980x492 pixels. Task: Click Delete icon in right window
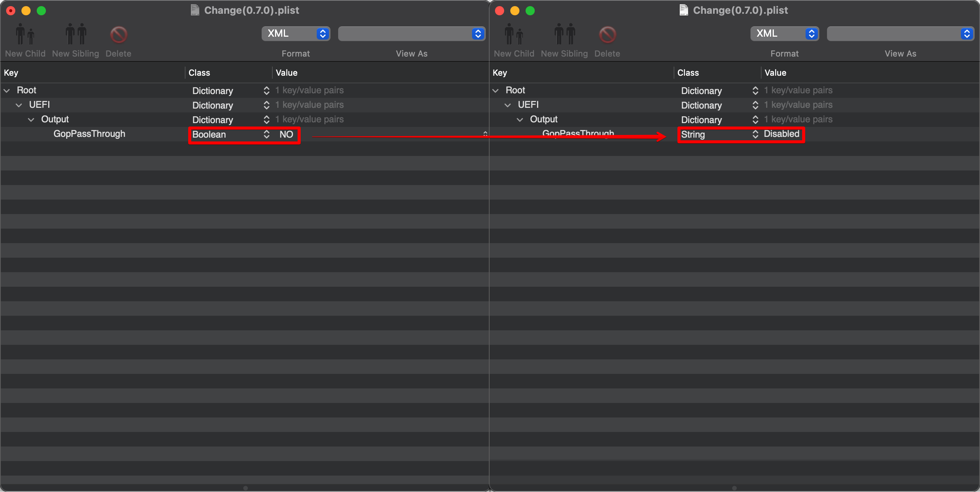tap(607, 35)
